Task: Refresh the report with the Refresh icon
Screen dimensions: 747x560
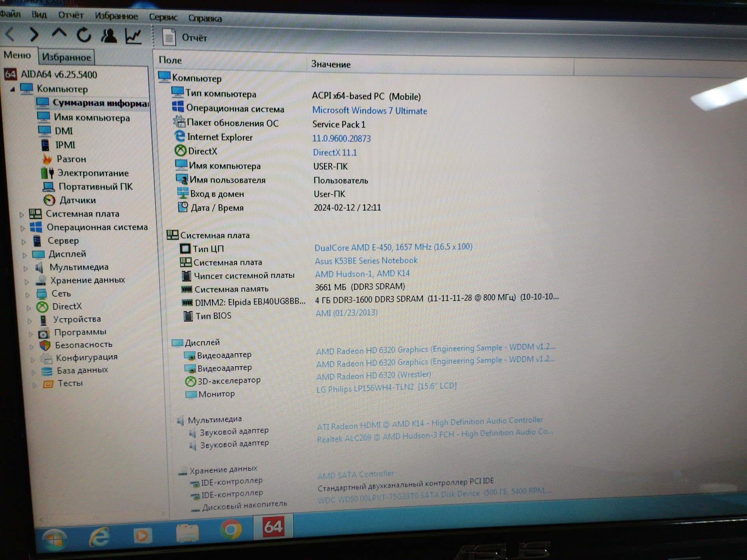Action: click(x=84, y=35)
